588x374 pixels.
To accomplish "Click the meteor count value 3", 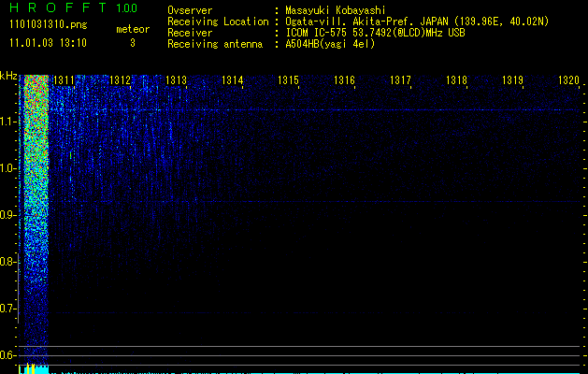I will (133, 43).
